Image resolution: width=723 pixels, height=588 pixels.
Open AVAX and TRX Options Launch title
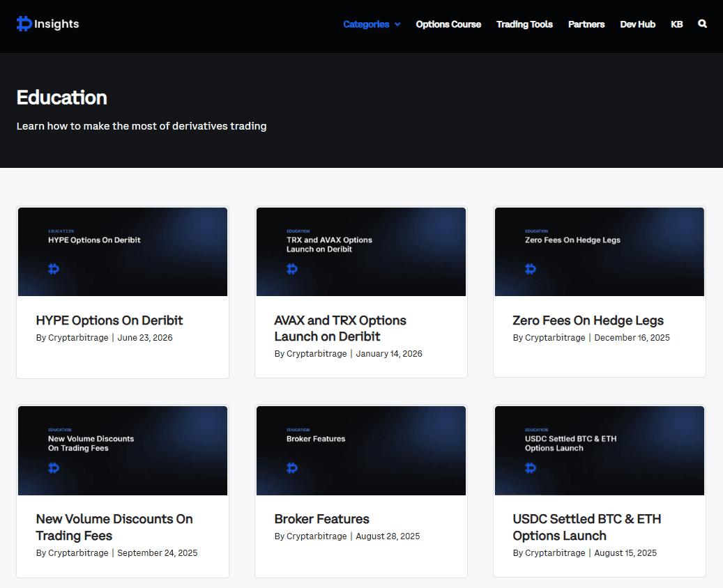[x=340, y=329]
